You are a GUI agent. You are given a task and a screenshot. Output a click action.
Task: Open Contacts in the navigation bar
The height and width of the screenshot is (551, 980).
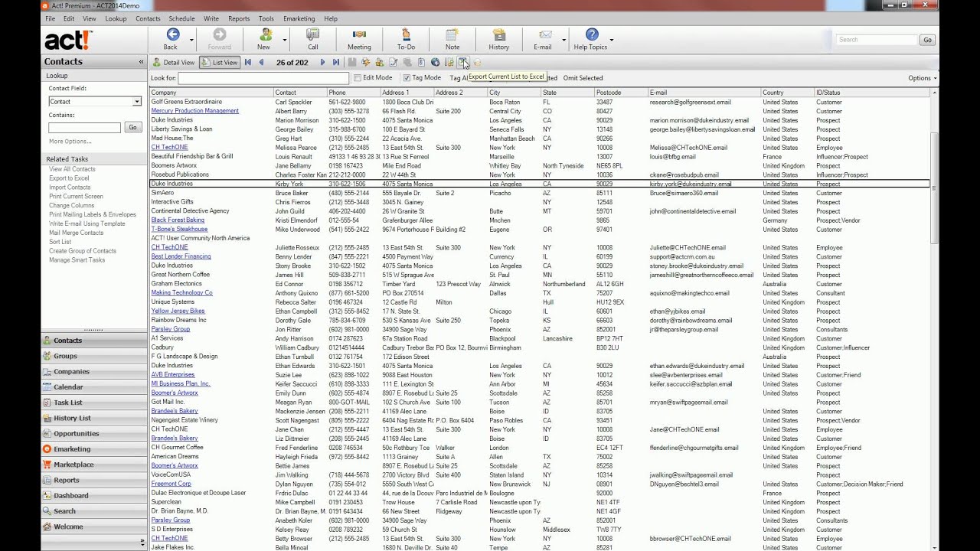click(x=93, y=340)
